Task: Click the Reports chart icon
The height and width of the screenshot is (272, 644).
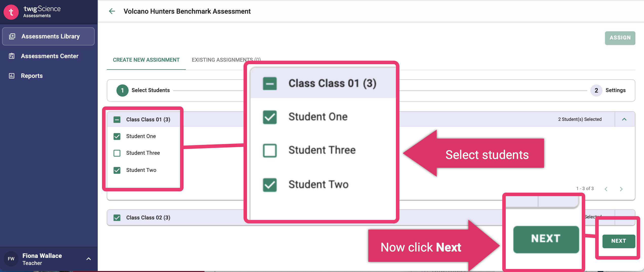Action: point(12,76)
